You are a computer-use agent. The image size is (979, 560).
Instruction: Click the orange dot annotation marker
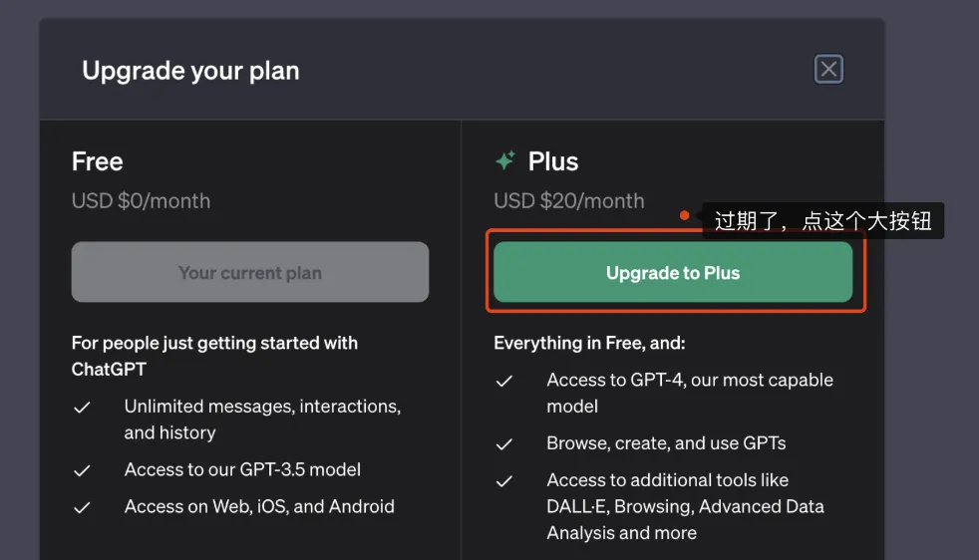coord(684,215)
